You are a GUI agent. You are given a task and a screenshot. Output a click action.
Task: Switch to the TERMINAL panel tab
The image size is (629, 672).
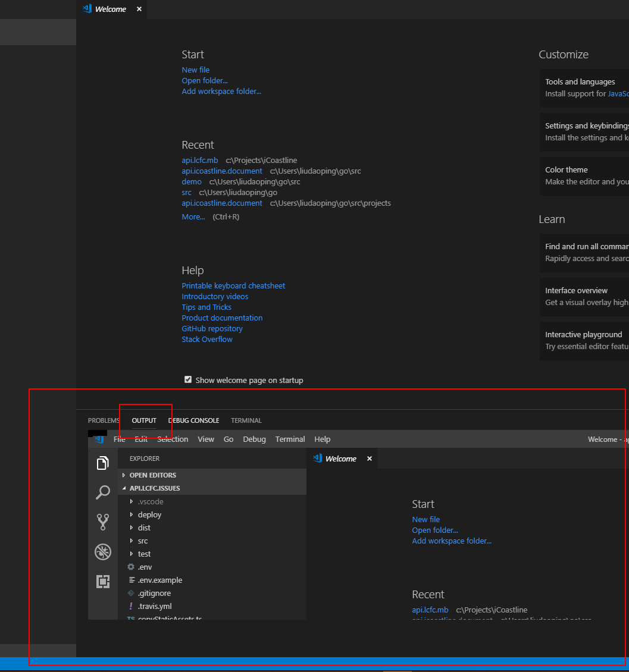pyautogui.click(x=246, y=420)
